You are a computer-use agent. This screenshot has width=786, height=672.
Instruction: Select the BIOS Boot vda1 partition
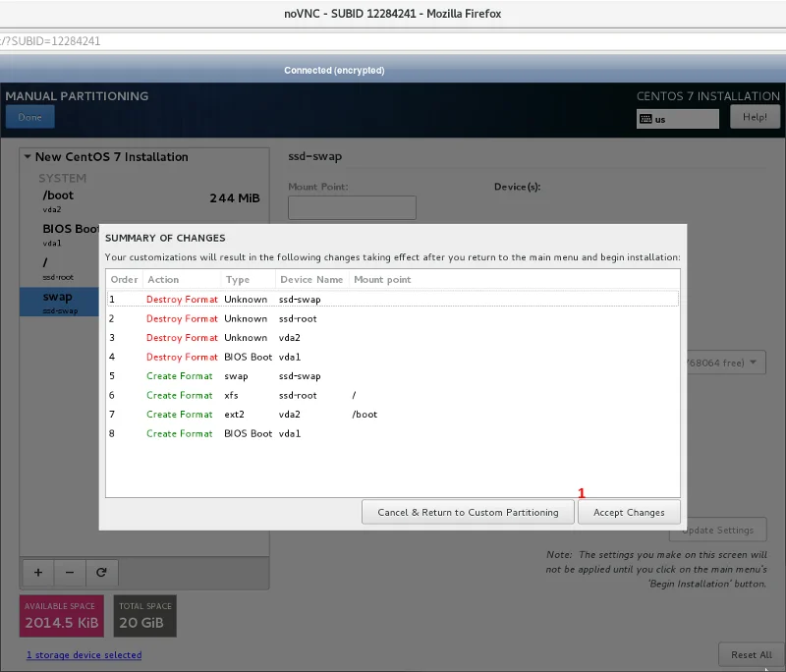point(69,234)
